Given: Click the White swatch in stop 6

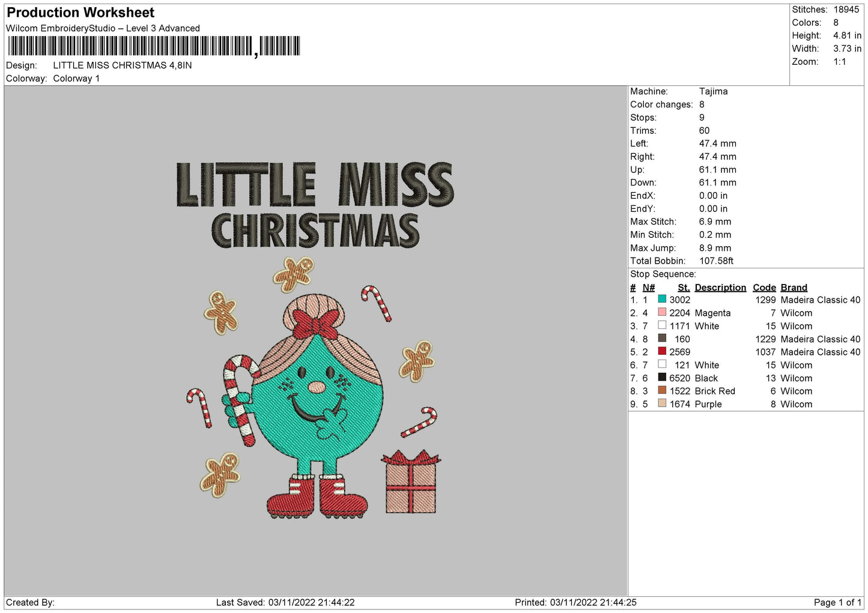Looking at the screenshot, I should 662,364.
